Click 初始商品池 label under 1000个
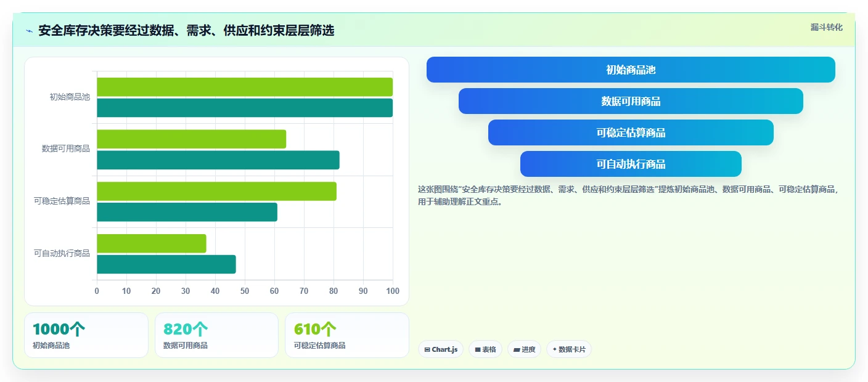 tap(51, 346)
